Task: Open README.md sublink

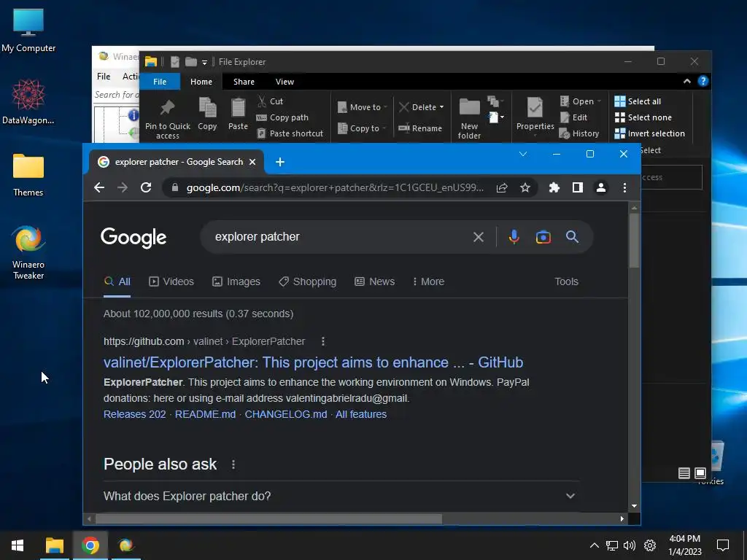Action: 205,414
